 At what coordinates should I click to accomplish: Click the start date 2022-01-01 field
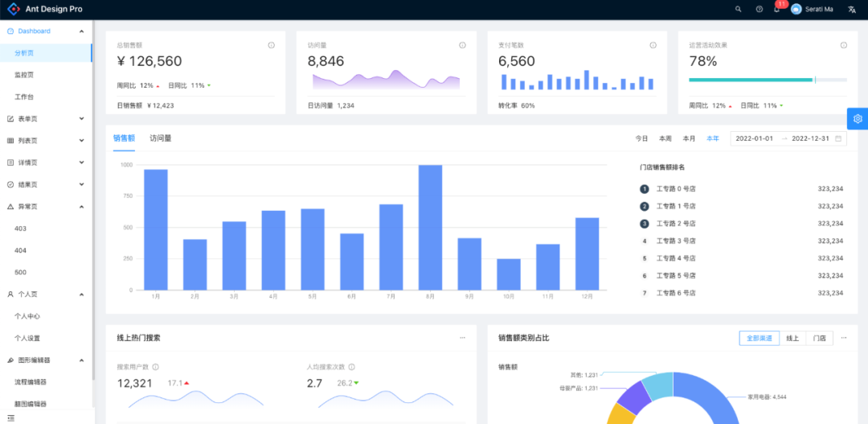[754, 138]
